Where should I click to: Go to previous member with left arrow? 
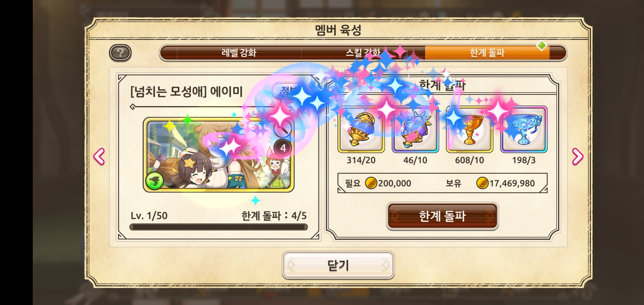(x=99, y=157)
